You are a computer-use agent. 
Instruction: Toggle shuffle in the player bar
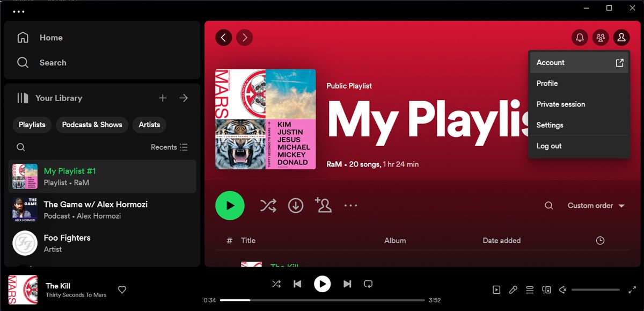276,284
